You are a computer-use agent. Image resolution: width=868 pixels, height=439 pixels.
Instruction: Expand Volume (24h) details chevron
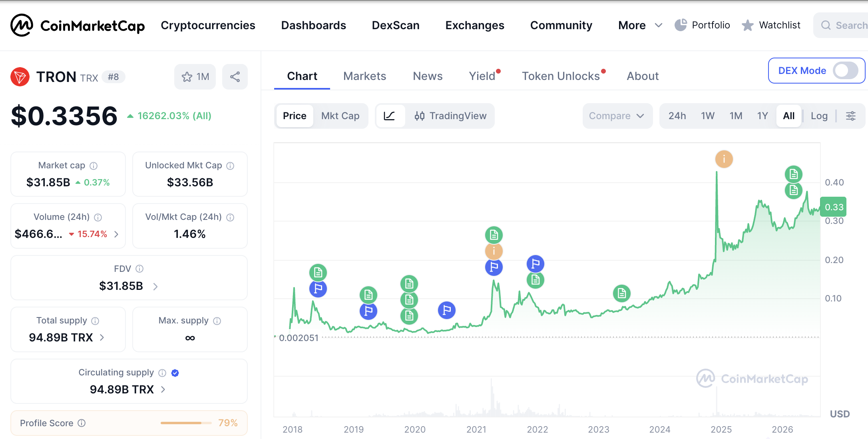tap(116, 234)
